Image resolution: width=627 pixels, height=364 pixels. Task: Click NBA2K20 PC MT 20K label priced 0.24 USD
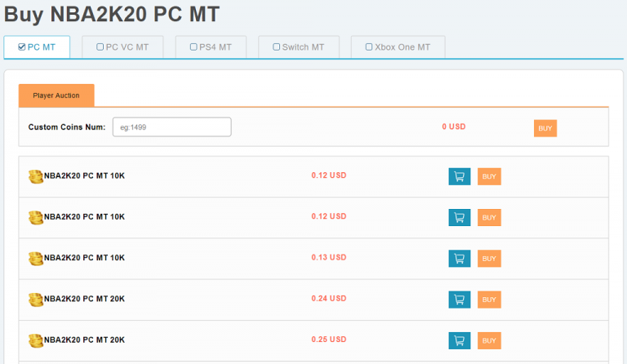[84, 299]
